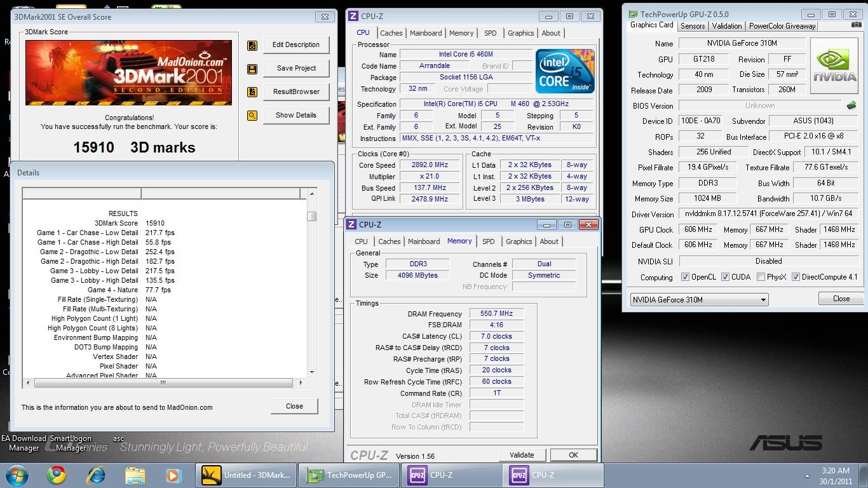Save BIOS using the green chip icon
The image size is (868, 488).
click(x=851, y=105)
